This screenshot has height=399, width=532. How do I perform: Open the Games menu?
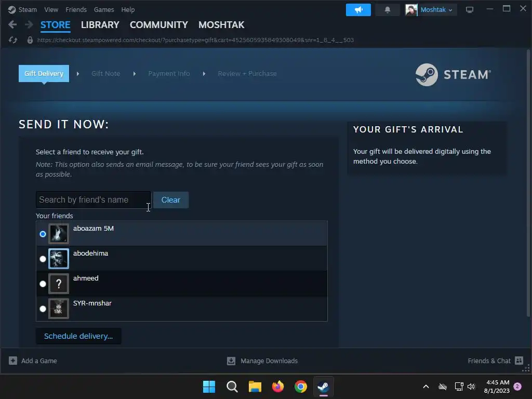104,10
